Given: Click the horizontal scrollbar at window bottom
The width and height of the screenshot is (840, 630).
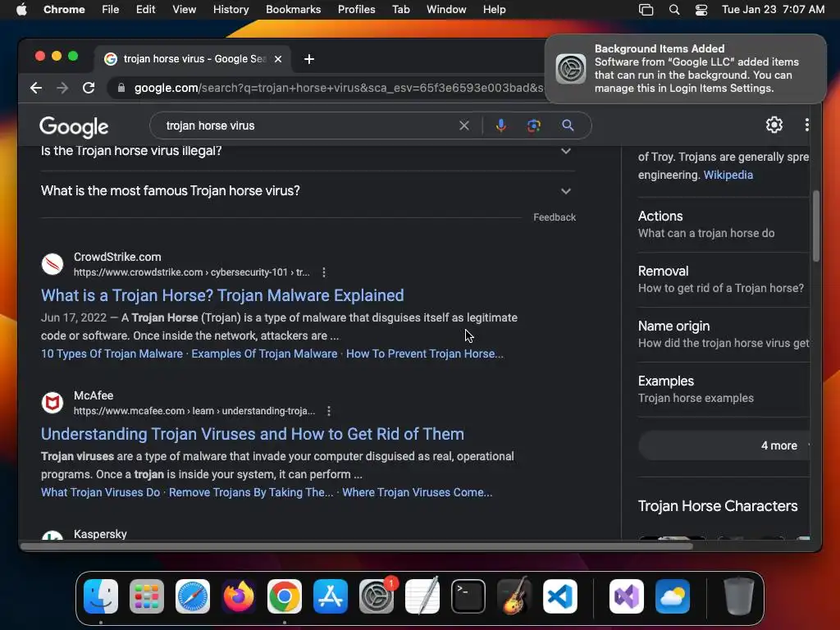Looking at the screenshot, I should tap(357, 546).
